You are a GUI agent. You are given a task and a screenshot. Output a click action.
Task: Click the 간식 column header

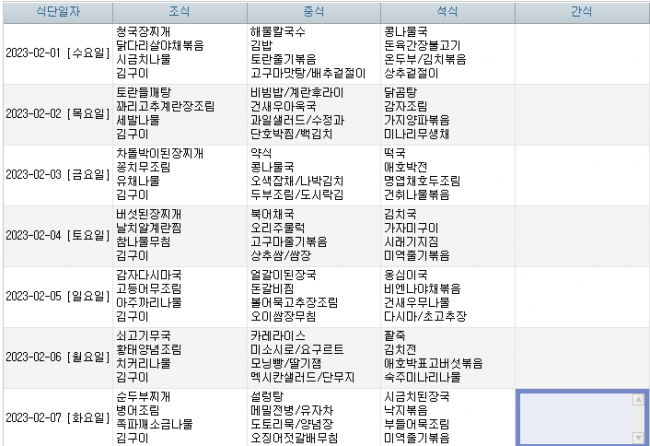point(582,11)
